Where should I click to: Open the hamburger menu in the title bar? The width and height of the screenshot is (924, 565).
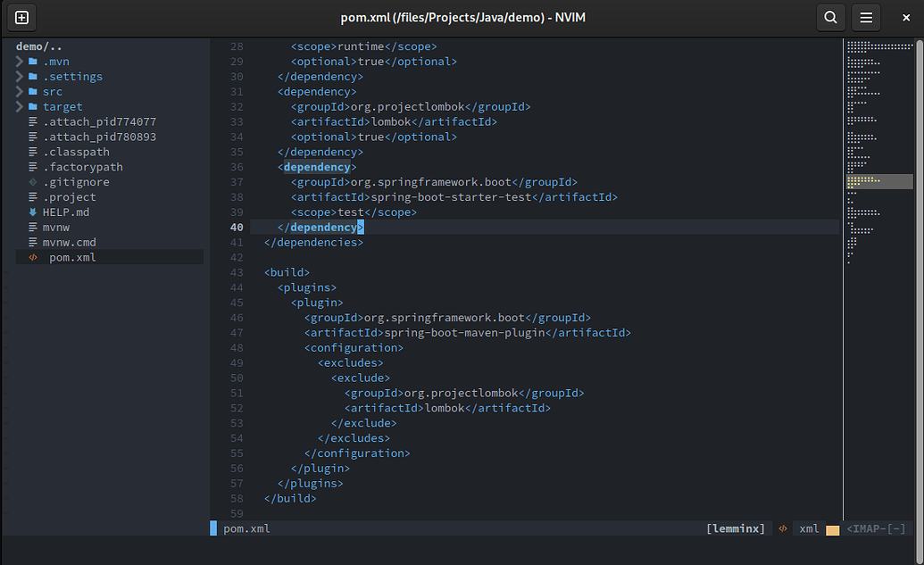[864, 17]
